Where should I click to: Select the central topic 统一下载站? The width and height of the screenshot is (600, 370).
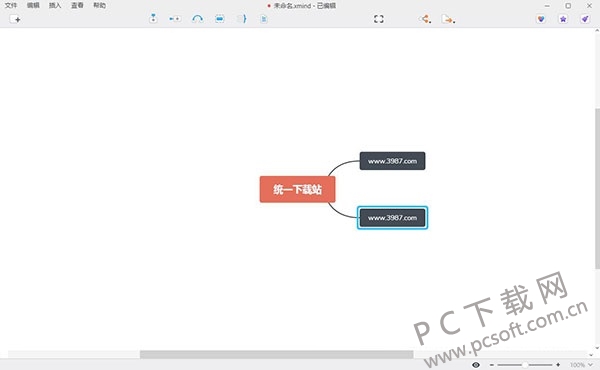point(298,189)
